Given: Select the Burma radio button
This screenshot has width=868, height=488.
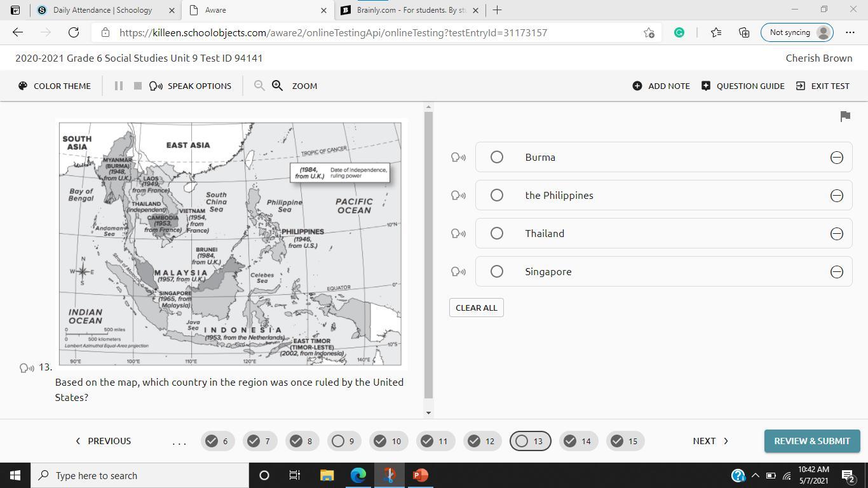Looking at the screenshot, I should (497, 157).
